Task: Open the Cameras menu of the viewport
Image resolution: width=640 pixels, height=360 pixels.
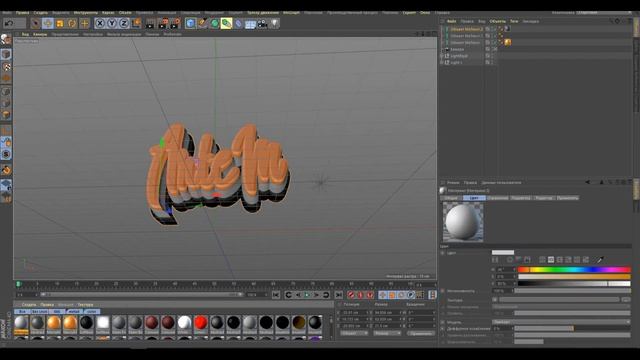Action: point(40,34)
